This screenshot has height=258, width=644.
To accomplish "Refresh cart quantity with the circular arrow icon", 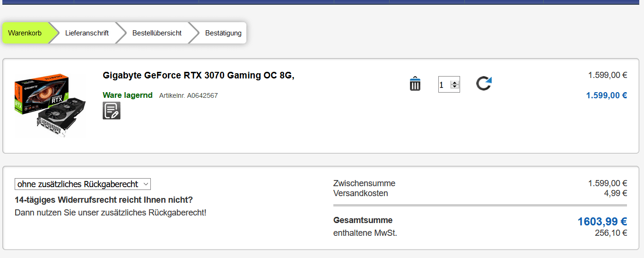I will pyautogui.click(x=484, y=84).
